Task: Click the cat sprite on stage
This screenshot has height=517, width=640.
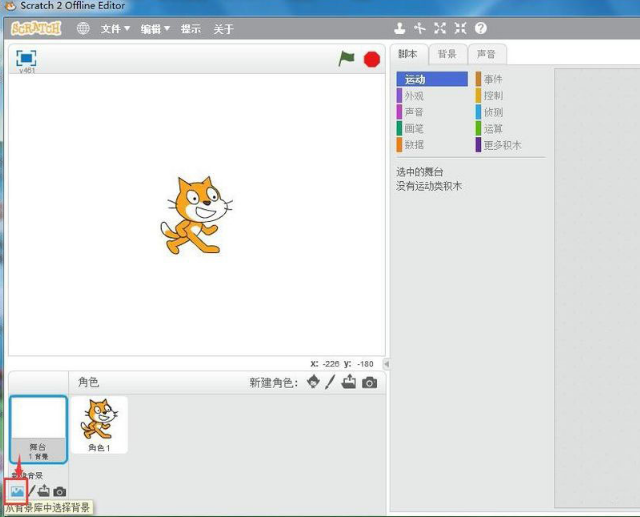Action: 196,215
